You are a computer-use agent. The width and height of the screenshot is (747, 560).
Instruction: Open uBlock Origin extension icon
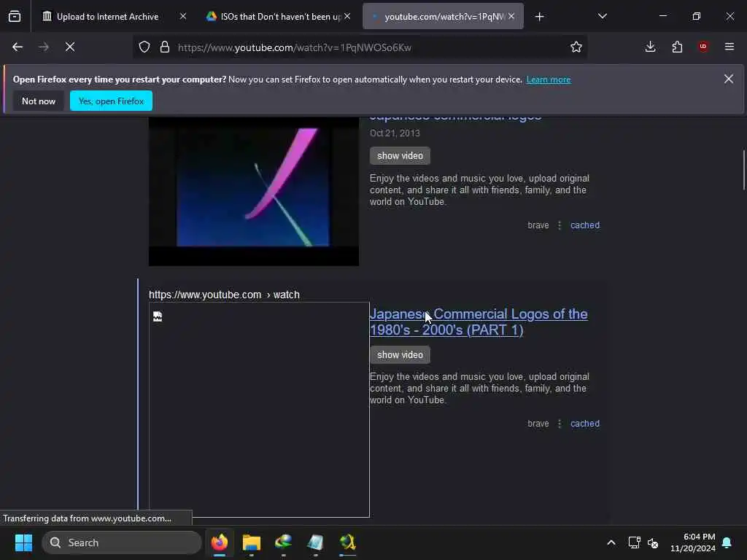click(703, 47)
